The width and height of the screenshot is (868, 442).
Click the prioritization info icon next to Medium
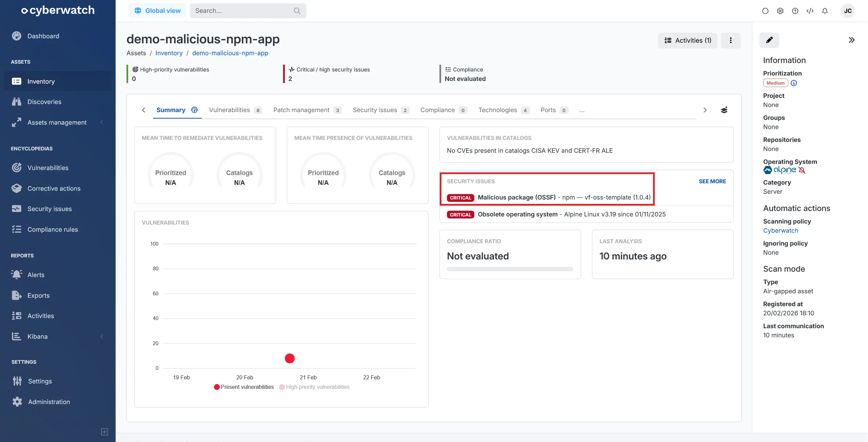tap(794, 83)
